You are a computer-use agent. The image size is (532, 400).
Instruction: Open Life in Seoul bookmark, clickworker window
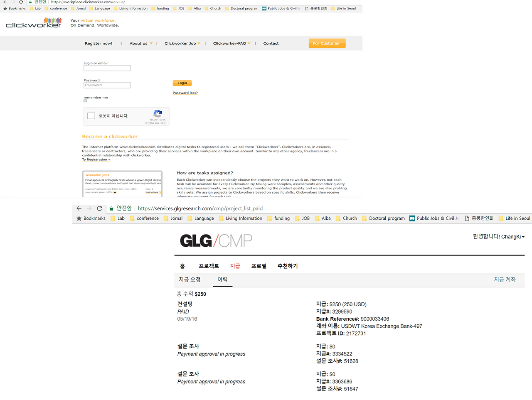point(343,8)
